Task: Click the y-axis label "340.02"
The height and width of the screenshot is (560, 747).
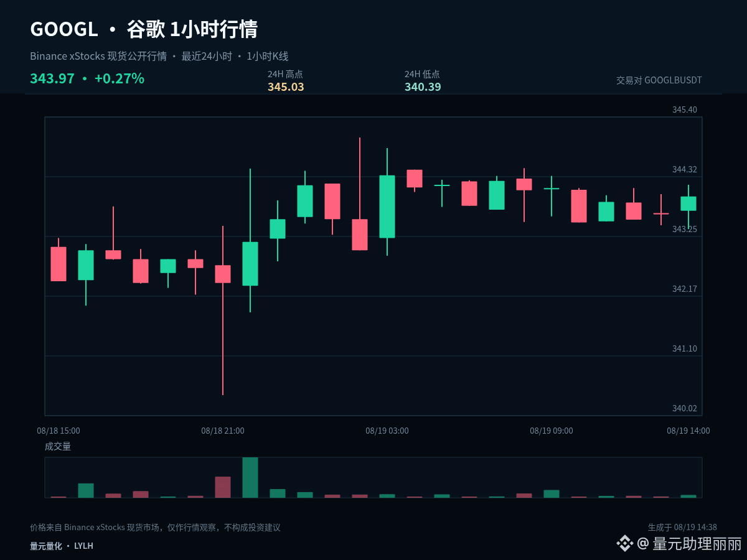Action: [x=685, y=408]
